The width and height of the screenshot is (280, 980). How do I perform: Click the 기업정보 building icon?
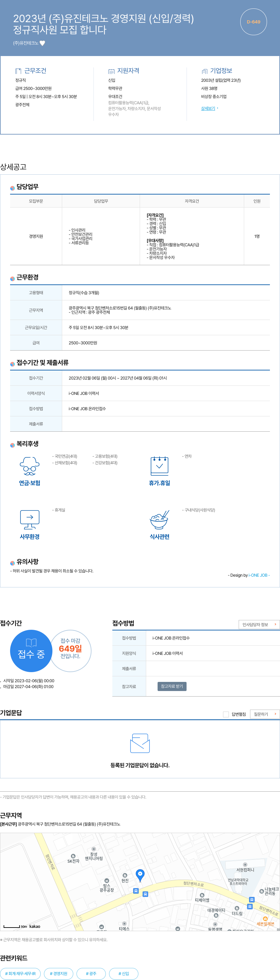204,71
